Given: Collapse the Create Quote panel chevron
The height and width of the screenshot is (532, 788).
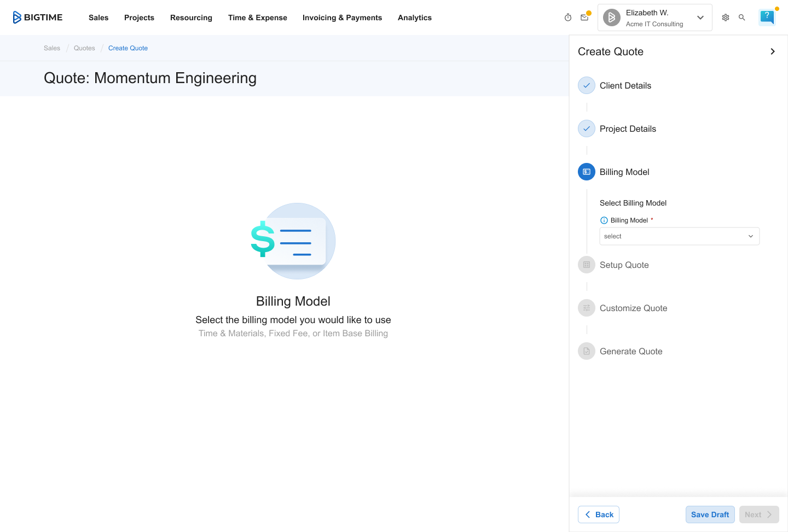Looking at the screenshot, I should pos(773,51).
